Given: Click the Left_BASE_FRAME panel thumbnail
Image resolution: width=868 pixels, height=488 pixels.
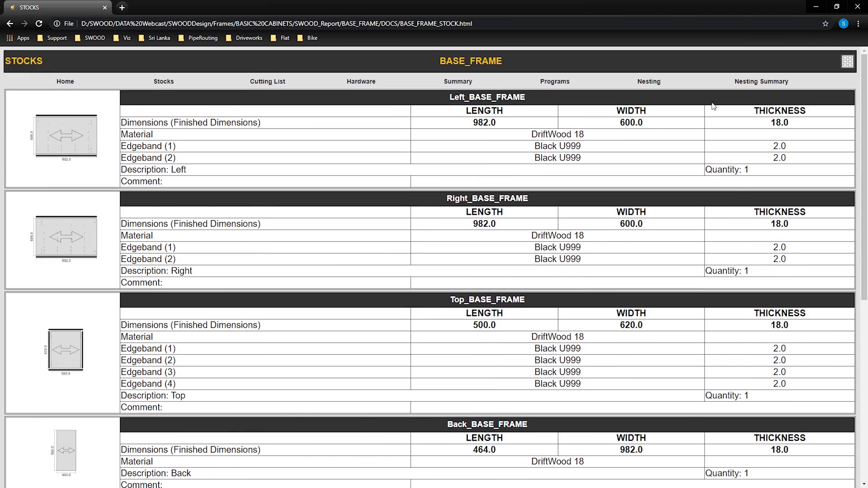Looking at the screenshot, I should coord(66,136).
